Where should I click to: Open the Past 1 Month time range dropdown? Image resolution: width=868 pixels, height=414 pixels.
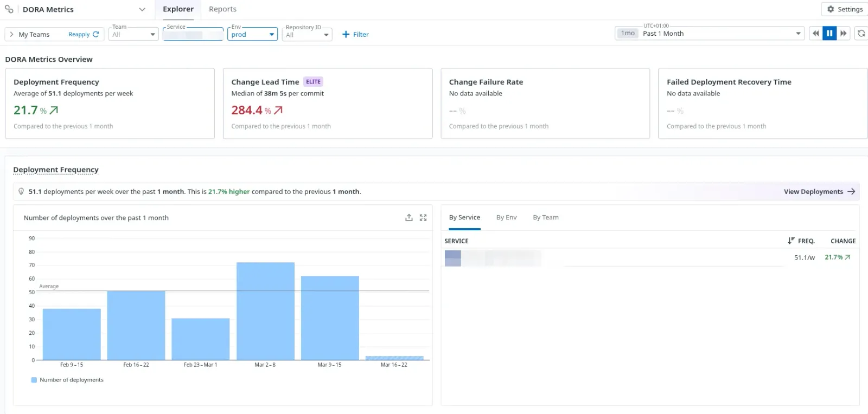pos(710,34)
